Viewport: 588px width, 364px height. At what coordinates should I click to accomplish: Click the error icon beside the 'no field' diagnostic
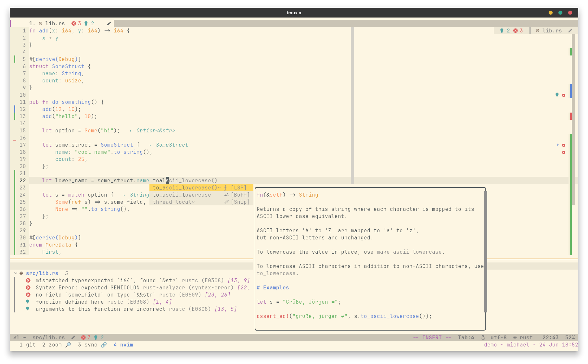coord(28,295)
